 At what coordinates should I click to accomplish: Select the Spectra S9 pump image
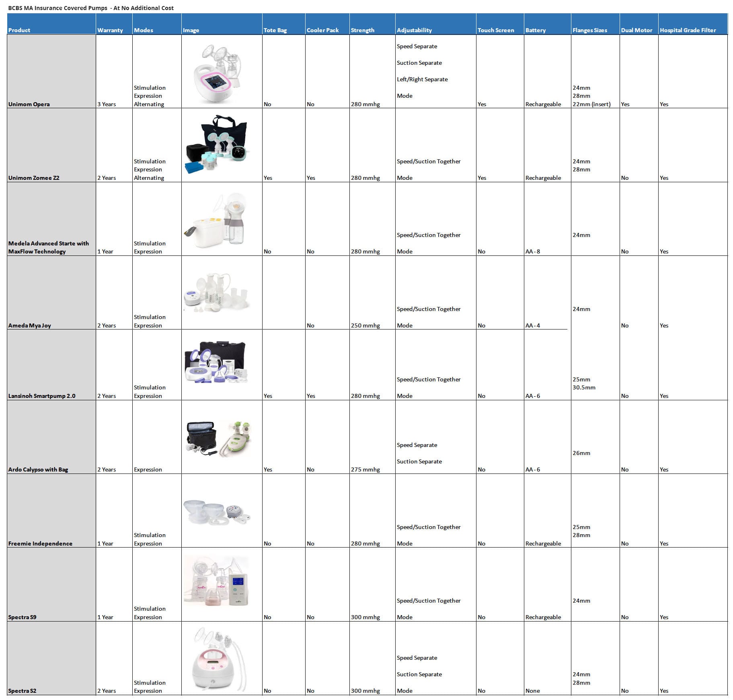pos(216,582)
